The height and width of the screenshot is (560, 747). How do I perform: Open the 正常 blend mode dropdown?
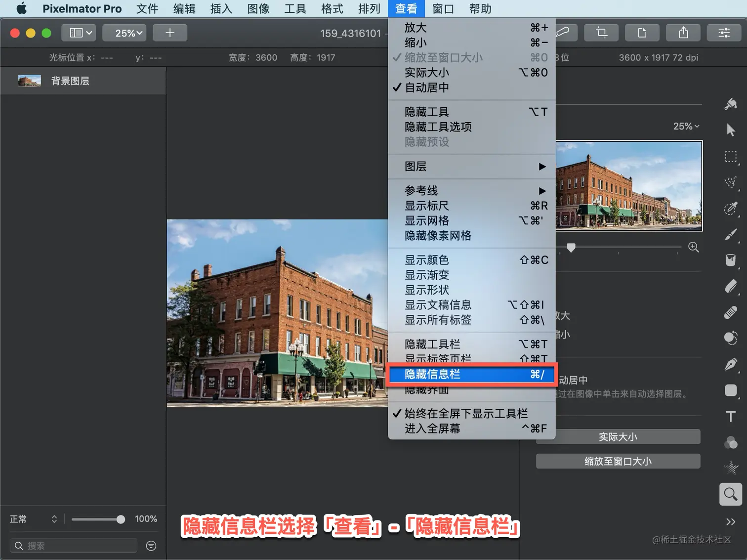(34, 519)
